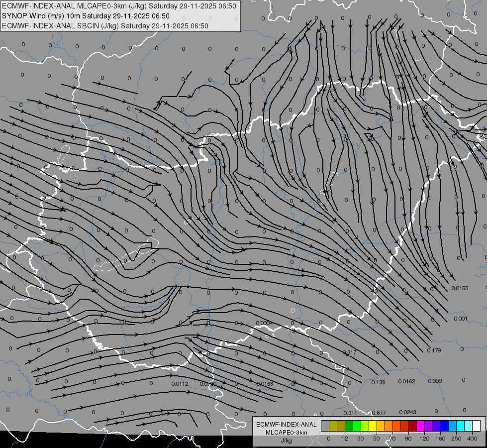The height and width of the screenshot is (448, 487).
Task: Click the map value 0.317
Action: point(349,352)
